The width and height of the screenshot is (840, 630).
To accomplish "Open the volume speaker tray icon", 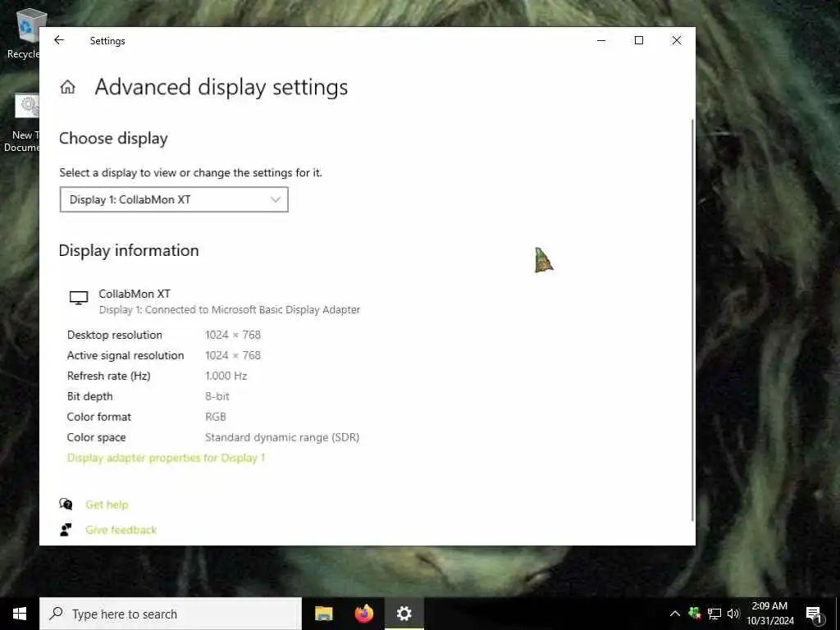I will click(733, 614).
